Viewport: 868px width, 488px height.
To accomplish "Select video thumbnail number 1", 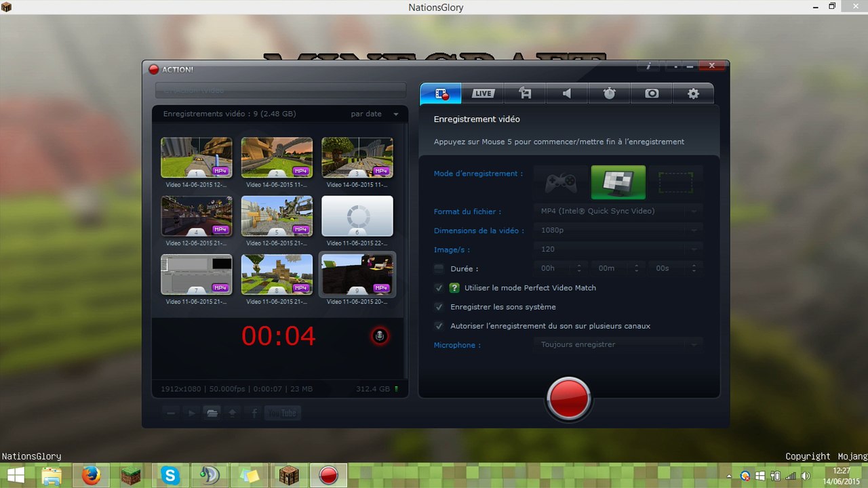I will coord(196,157).
